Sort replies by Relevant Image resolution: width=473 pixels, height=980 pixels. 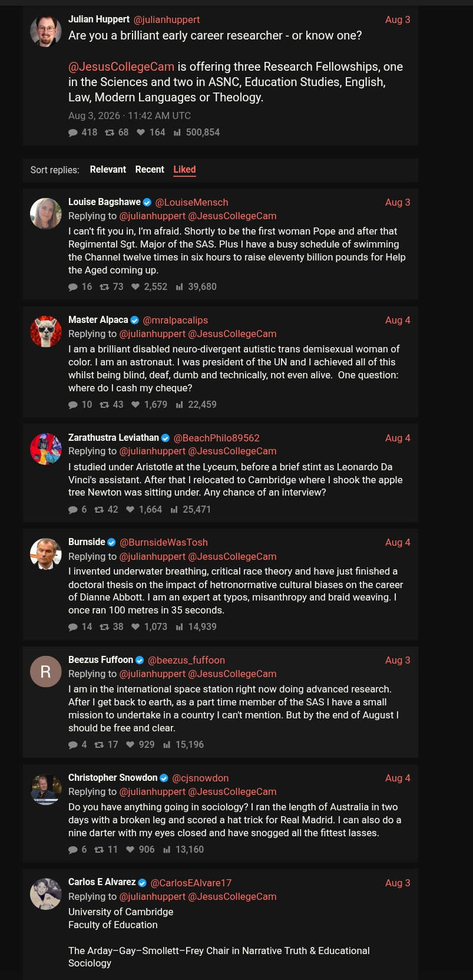point(108,170)
